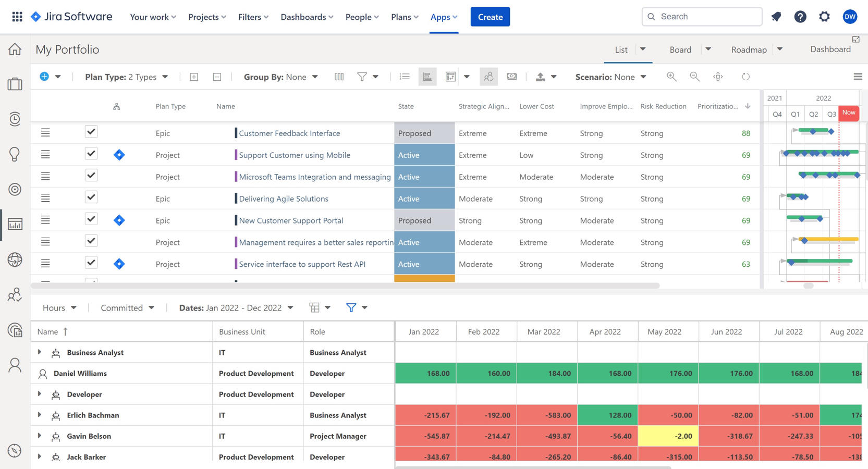
Task: Click the collapse all minus icon
Action: click(217, 77)
